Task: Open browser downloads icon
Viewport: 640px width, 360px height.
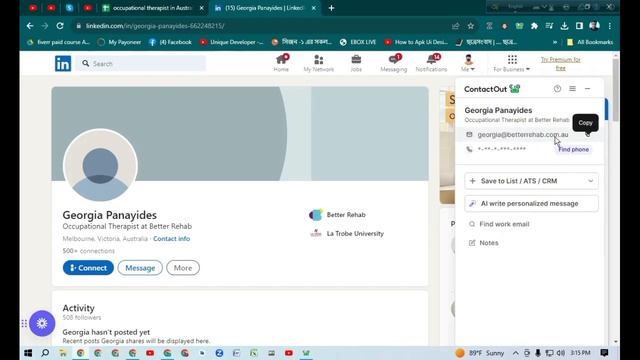Action: (x=564, y=26)
